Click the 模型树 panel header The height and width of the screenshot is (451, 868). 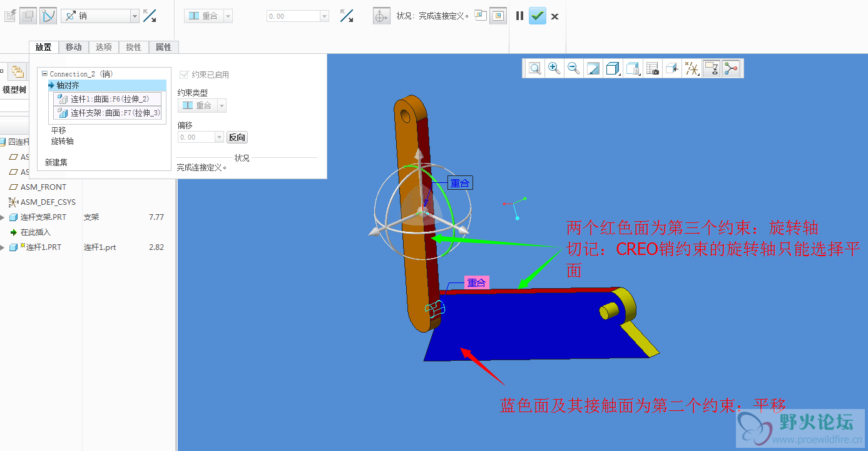[14, 90]
